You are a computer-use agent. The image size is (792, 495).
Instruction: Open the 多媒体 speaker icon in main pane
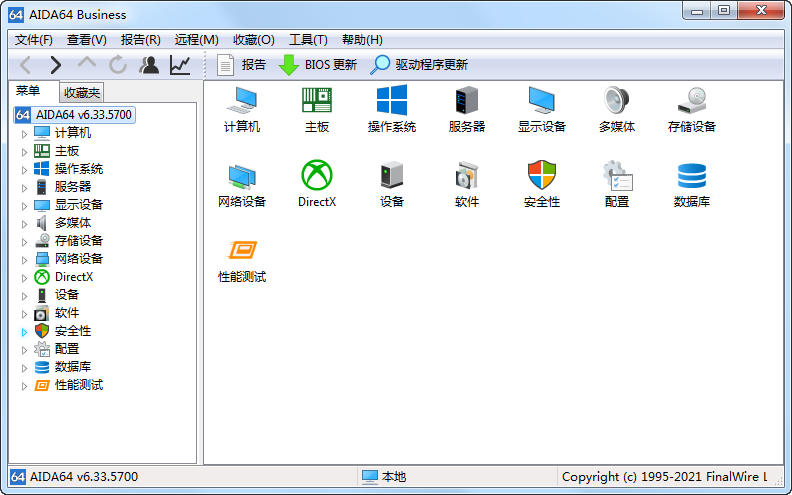pos(616,109)
